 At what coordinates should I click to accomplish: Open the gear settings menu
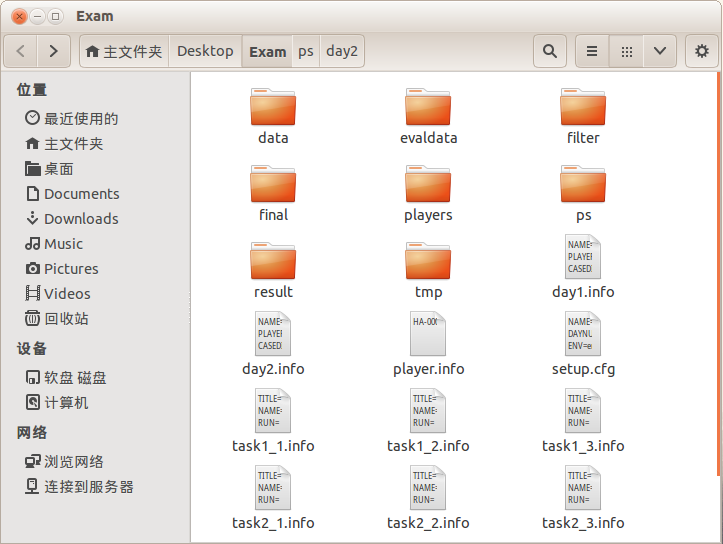point(702,51)
